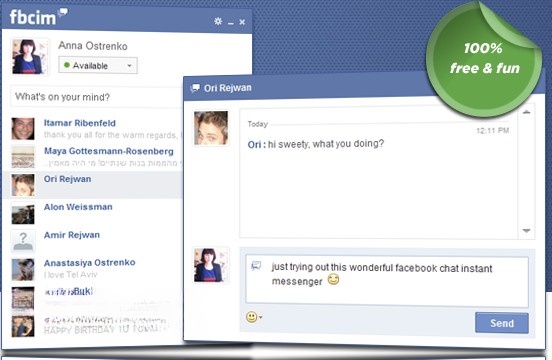
Task: Click status text 'I love Tel Aviv'
Action: tap(70, 274)
